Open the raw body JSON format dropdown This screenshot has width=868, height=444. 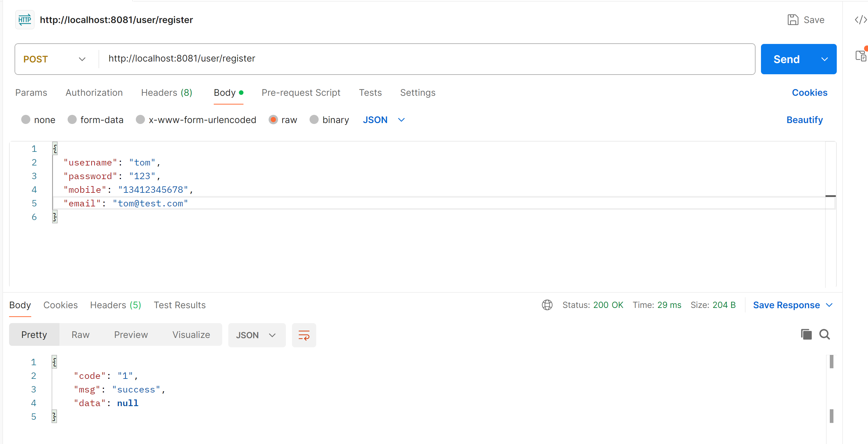point(384,120)
